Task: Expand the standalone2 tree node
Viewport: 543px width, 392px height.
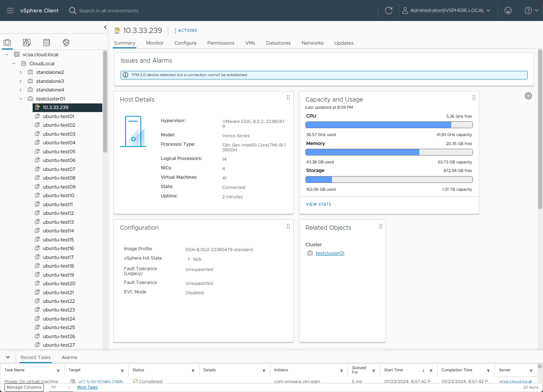Action: click(x=21, y=72)
